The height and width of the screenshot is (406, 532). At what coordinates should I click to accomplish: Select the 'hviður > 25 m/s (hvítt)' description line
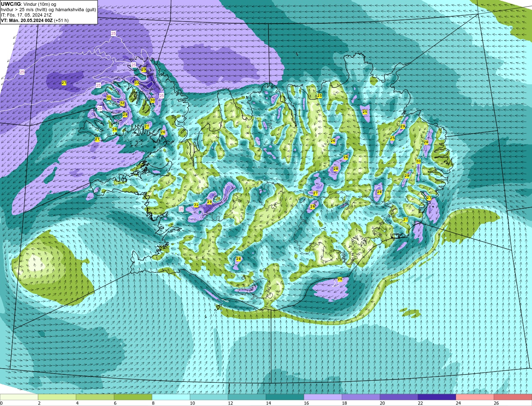tap(48, 10)
